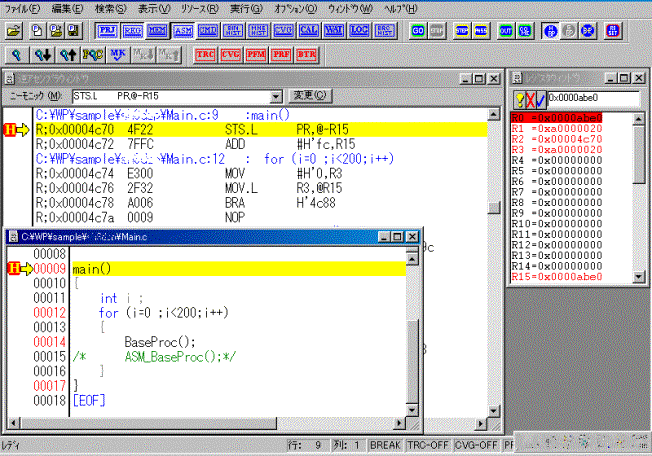Click BaseProc(); in the source window

160,342
